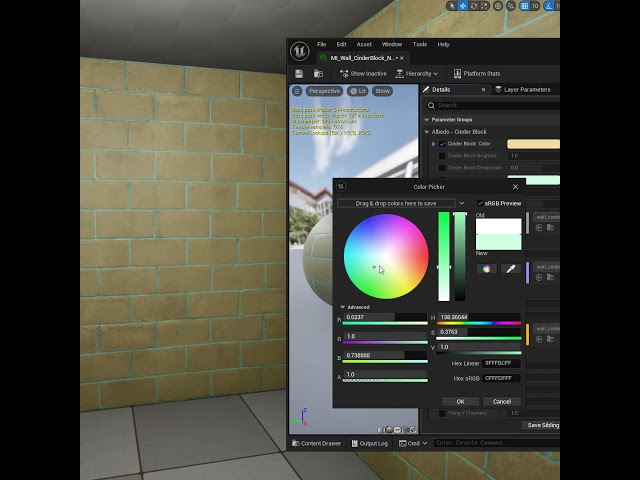Toggle the Show Inactive toolbar button
The width and height of the screenshot is (640, 480).
point(363,73)
